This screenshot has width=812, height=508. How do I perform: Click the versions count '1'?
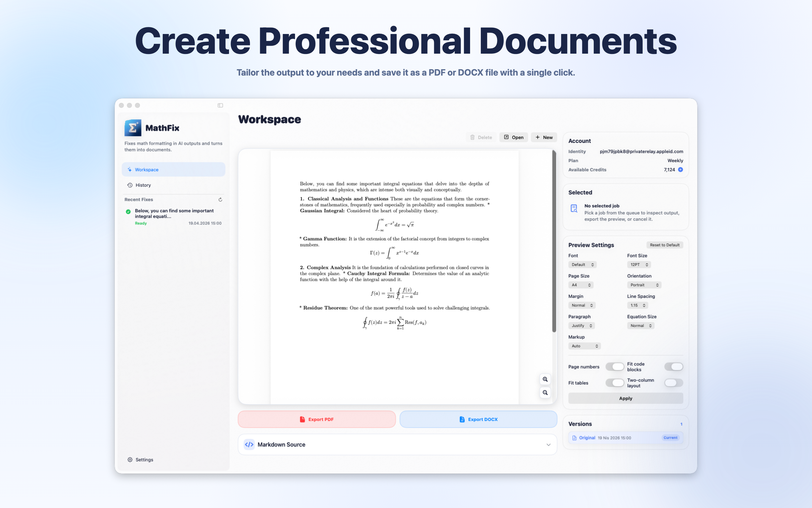click(x=681, y=424)
